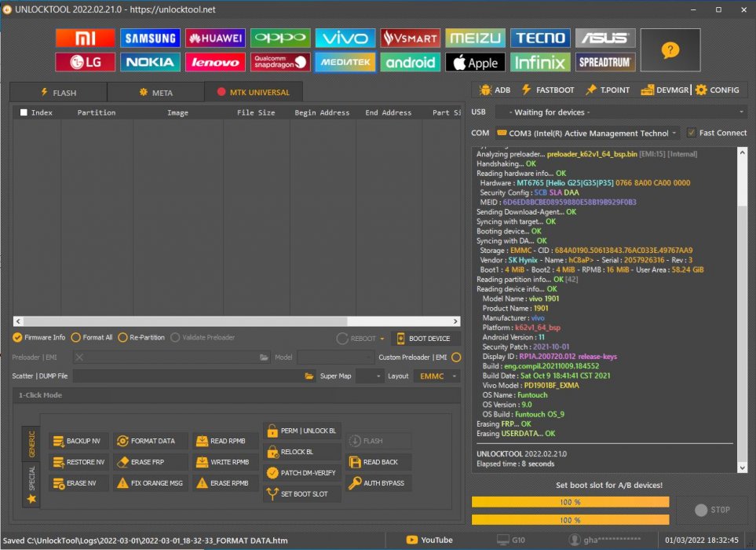Image resolution: width=756 pixels, height=550 pixels.
Task: Select the Spreadtrum brand logo
Action: (605, 62)
